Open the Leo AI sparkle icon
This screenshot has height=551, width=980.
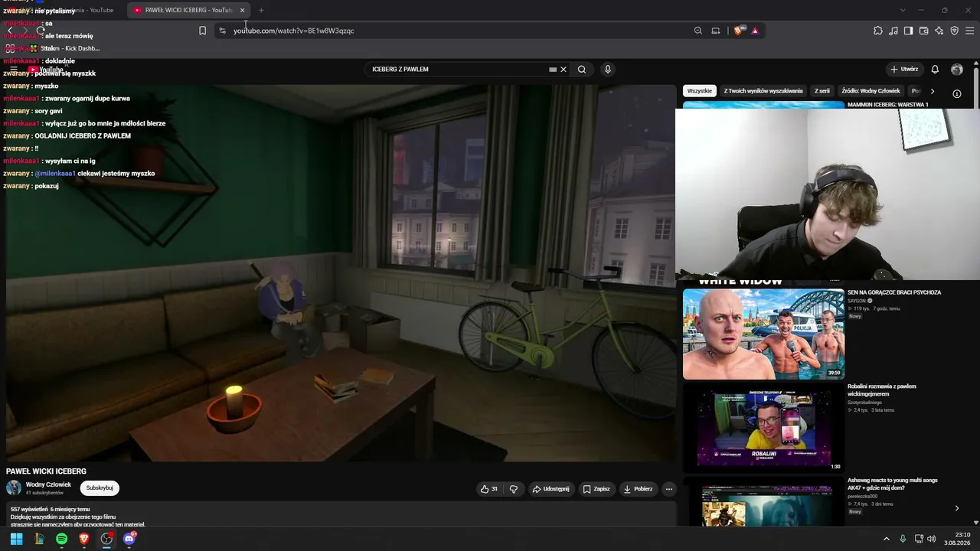[939, 31]
